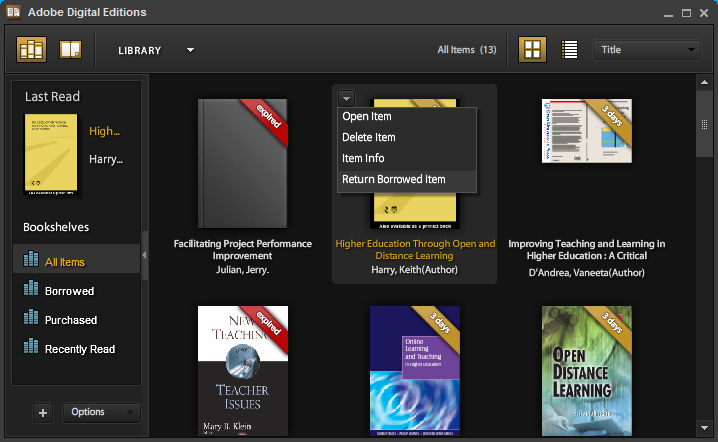This screenshot has height=442, width=718.
Task: Select Online Learning and Teaching book cover
Action: click(415, 371)
